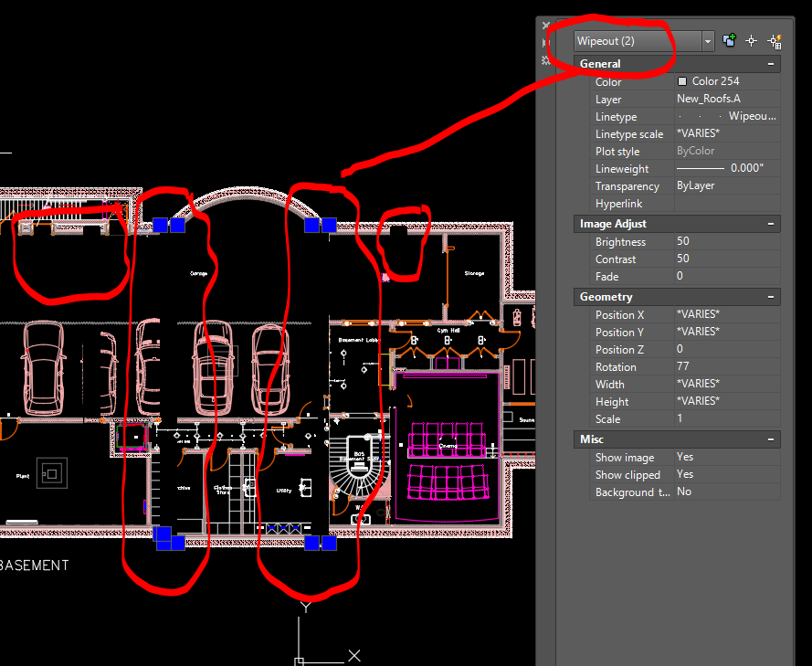Click the Plot style ByColor entry
The height and width of the screenshot is (666, 812).
coord(727,151)
